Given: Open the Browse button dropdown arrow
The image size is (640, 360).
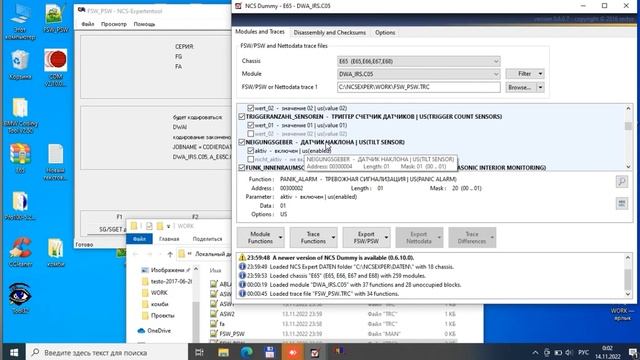Looking at the screenshot, I should coord(540,87).
